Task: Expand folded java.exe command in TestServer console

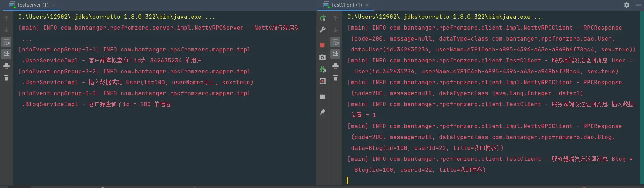Action: tap(210, 17)
